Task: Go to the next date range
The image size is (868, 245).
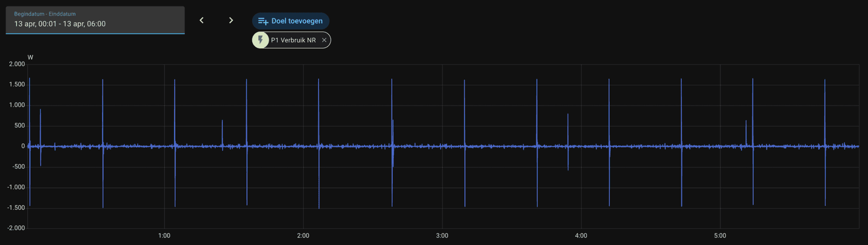Action: click(x=231, y=21)
